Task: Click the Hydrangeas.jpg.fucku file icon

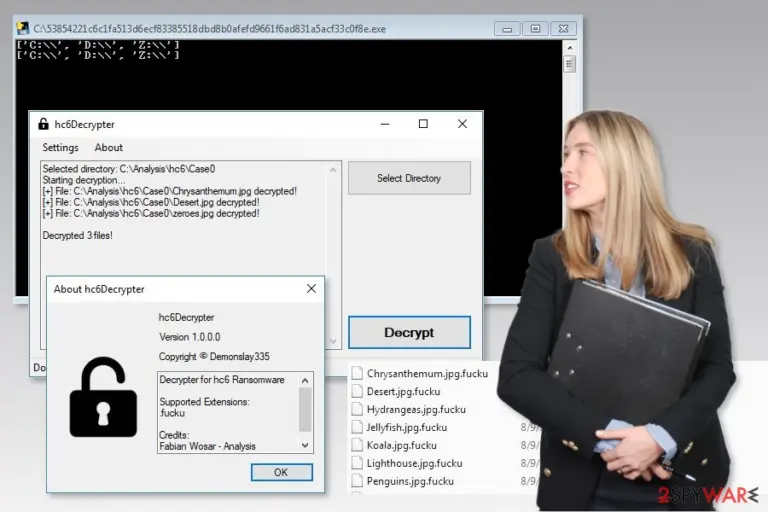Action: [357, 409]
